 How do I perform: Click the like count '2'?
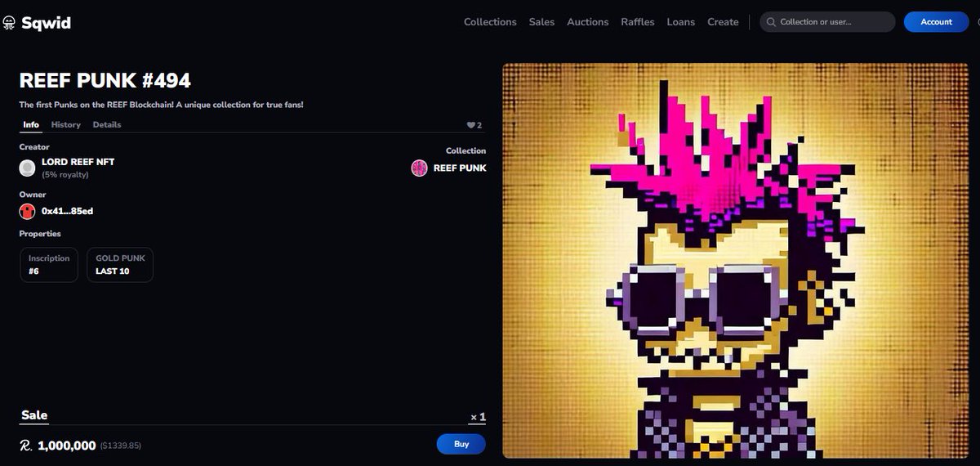pos(479,125)
